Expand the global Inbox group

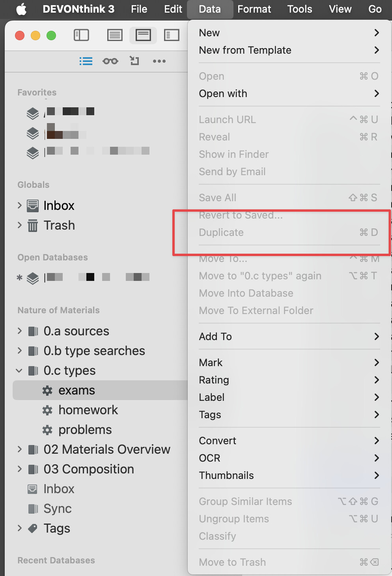(x=20, y=205)
